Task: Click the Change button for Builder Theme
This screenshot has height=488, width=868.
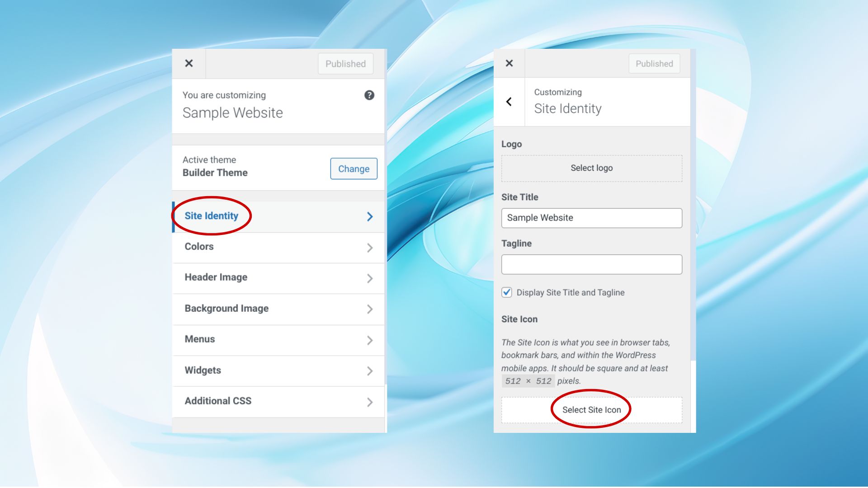Action: pos(354,169)
